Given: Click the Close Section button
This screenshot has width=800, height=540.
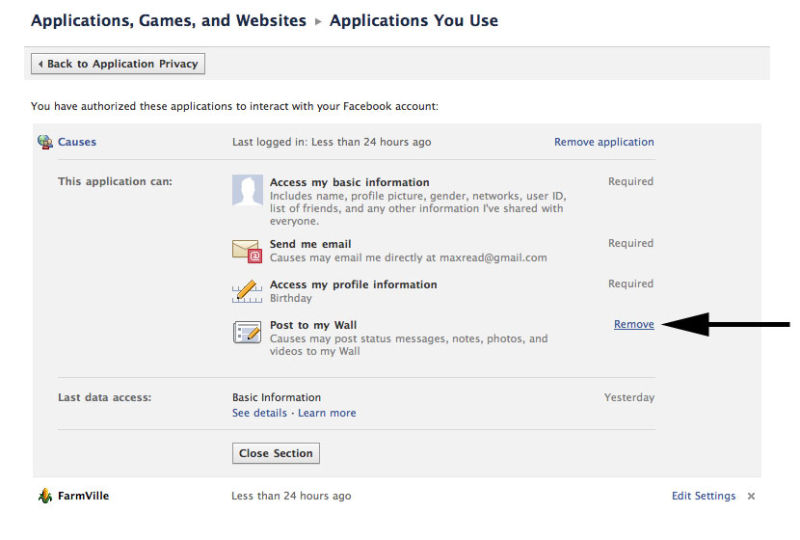Looking at the screenshot, I should tap(276, 453).
